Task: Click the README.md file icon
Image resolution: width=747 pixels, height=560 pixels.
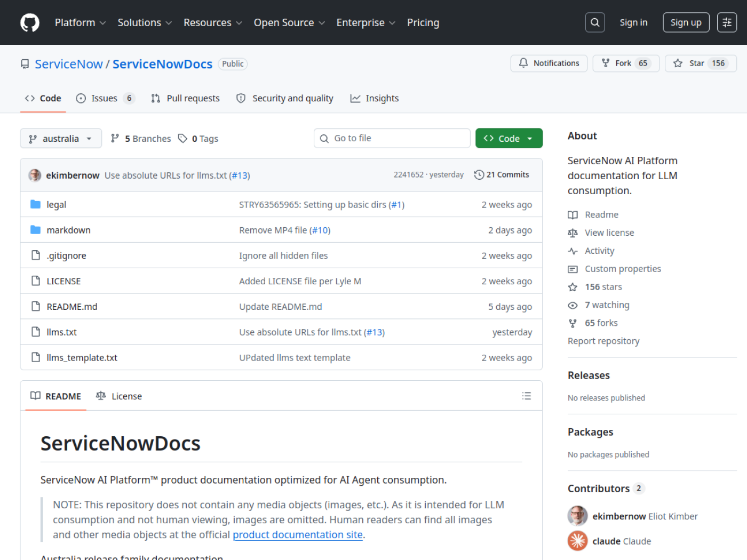Action: pos(36,306)
